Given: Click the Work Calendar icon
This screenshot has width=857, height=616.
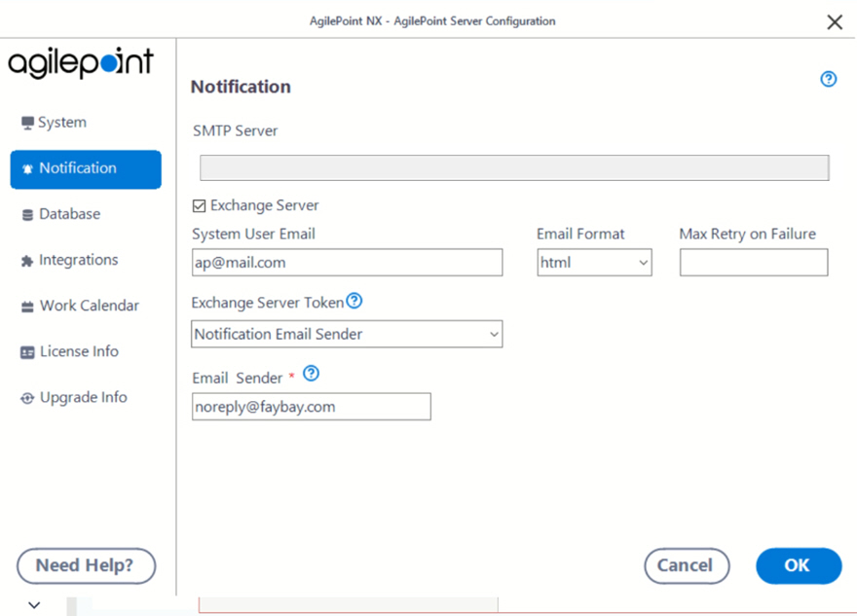Looking at the screenshot, I should (27, 307).
